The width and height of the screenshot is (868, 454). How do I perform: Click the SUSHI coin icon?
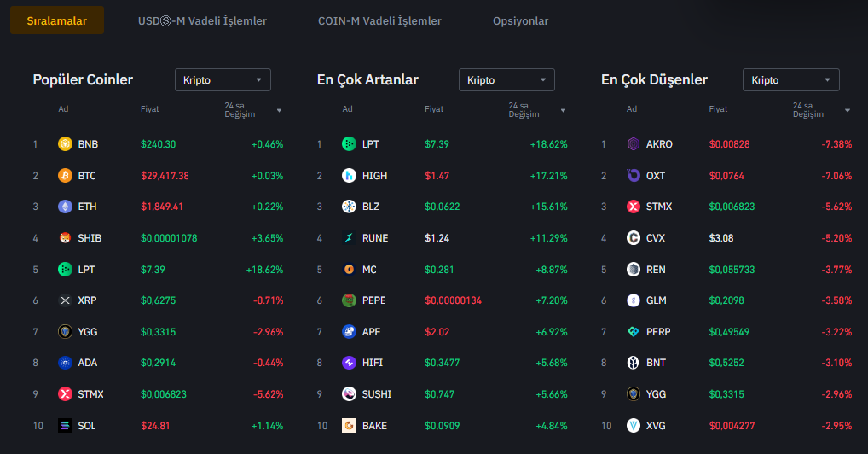point(349,394)
